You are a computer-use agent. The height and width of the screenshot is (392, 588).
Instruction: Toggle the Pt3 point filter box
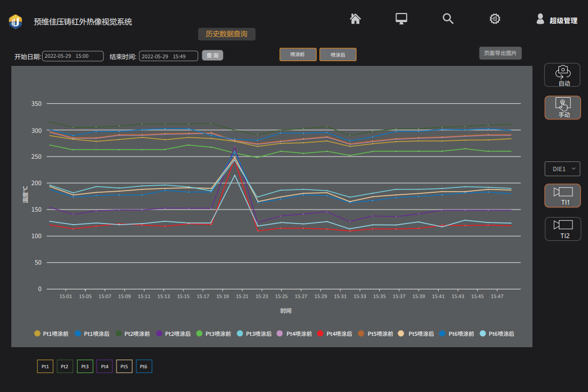click(85, 367)
